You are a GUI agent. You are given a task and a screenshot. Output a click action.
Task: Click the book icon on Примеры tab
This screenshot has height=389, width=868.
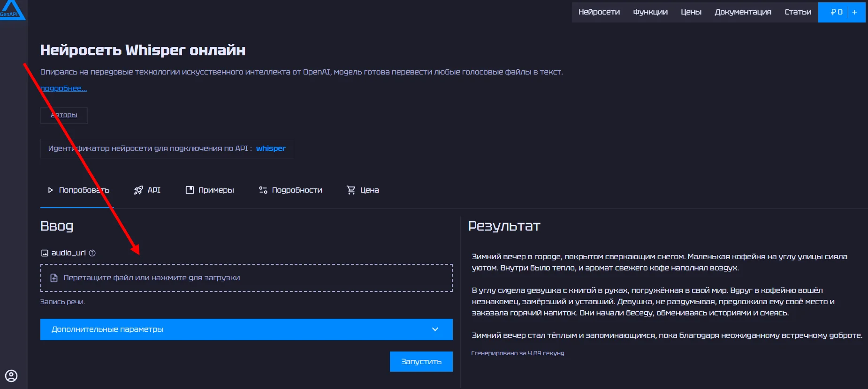coord(190,190)
